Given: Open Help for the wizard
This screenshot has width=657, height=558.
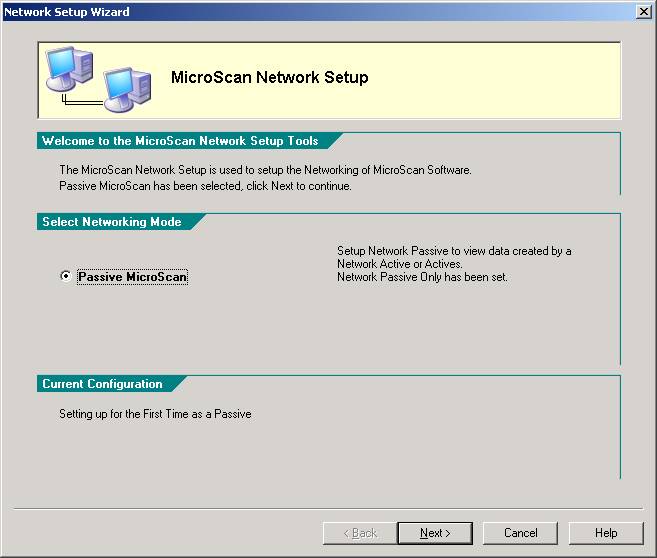Looking at the screenshot, I should (x=606, y=533).
